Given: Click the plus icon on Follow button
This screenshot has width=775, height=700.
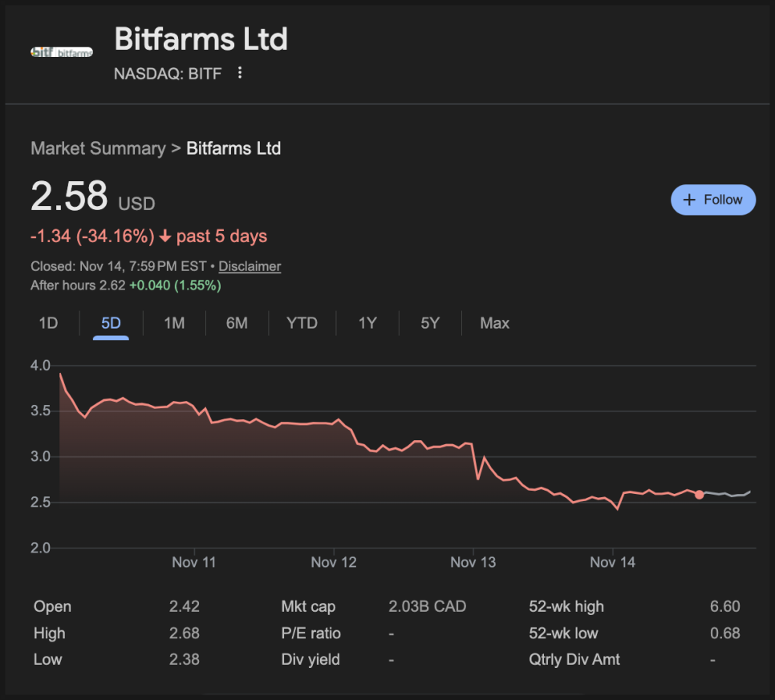Looking at the screenshot, I should [688, 200].
